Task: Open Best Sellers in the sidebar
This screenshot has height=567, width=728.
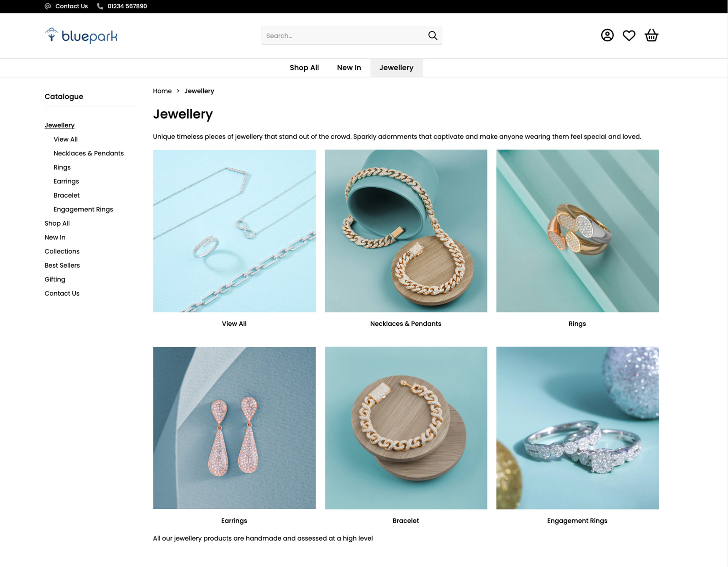Action: click(62, 265)
